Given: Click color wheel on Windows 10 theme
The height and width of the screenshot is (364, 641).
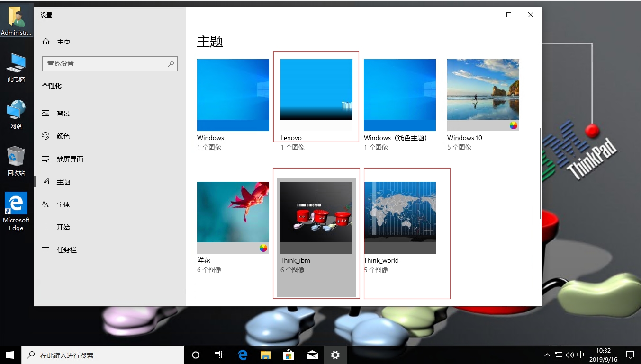Looking at the screenshot, I should tap(514, 125).
